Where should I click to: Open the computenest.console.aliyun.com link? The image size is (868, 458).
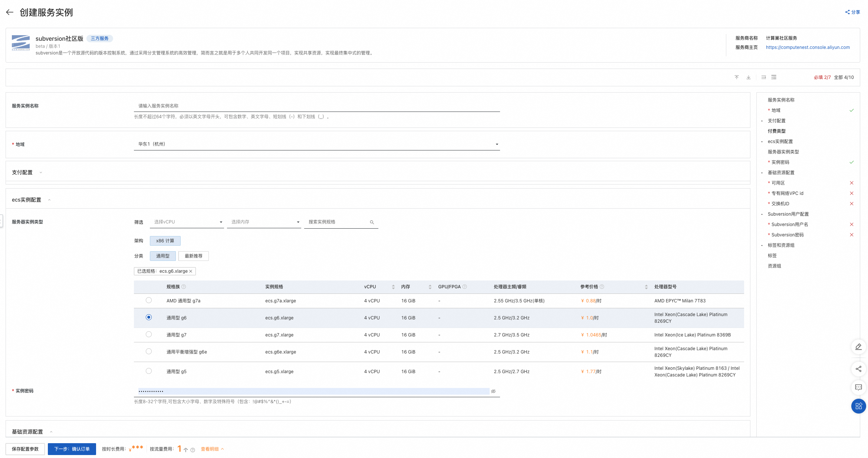(x=808, y=47)
